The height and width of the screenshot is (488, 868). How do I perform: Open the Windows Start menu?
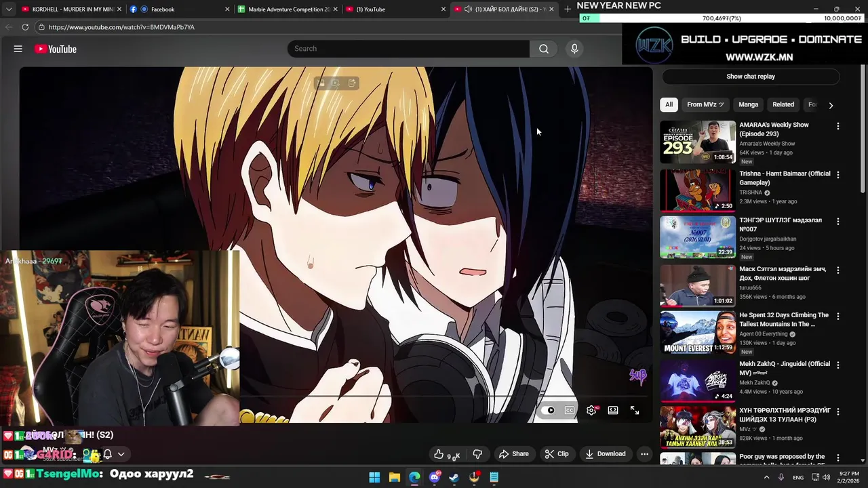tap(374, 477)
